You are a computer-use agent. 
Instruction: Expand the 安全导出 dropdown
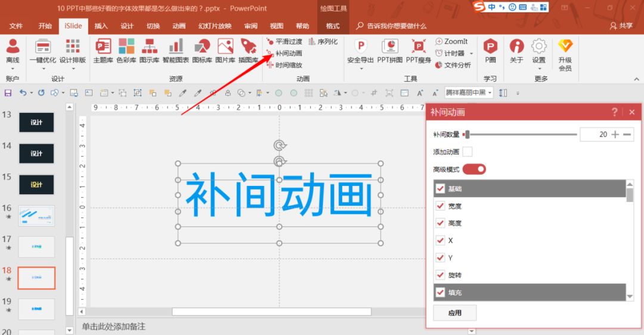[360, 69]
